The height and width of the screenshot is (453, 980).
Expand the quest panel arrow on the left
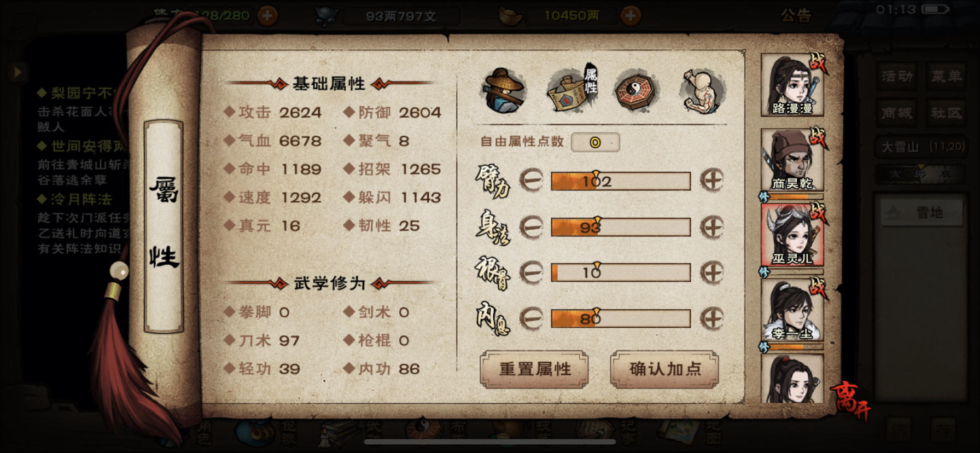pyautogui.click(x=17, y=72)
